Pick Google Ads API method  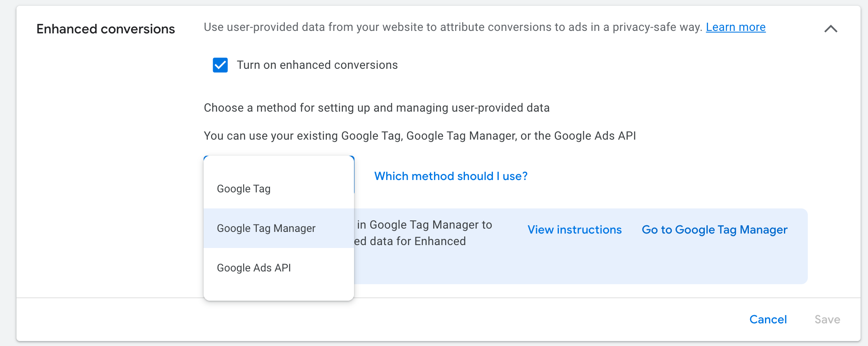click(279, 268)
